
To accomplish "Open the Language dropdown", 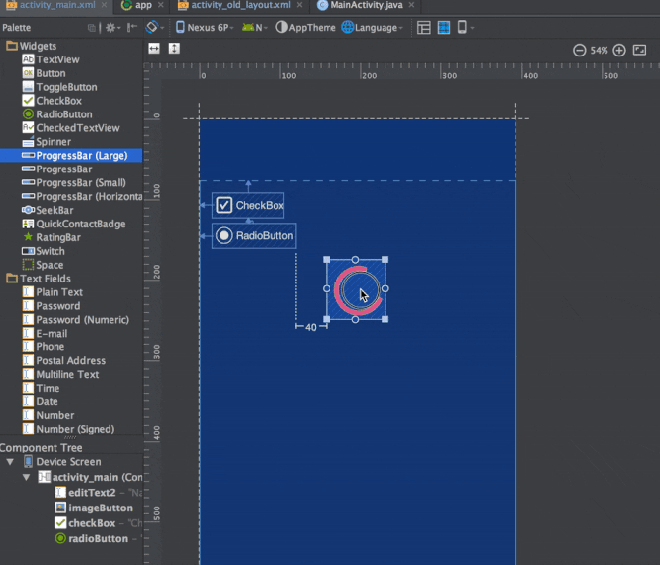I will tap(372, 27).
